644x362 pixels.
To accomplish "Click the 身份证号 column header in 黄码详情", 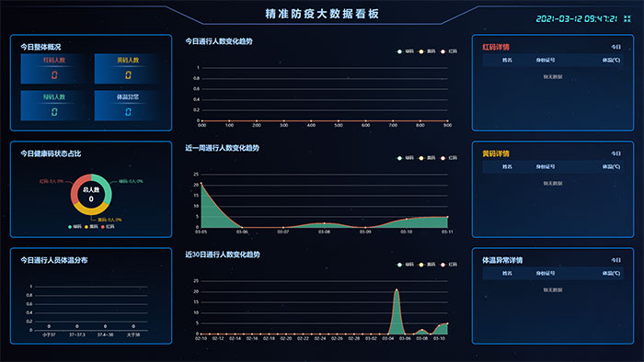I will pos(546,167).
